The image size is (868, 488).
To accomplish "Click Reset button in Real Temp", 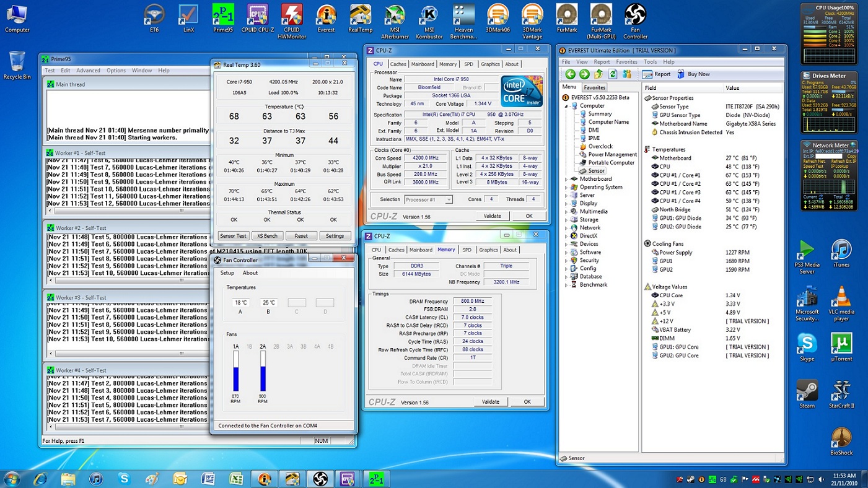I will pyautogui.click(x=301, y=236).
